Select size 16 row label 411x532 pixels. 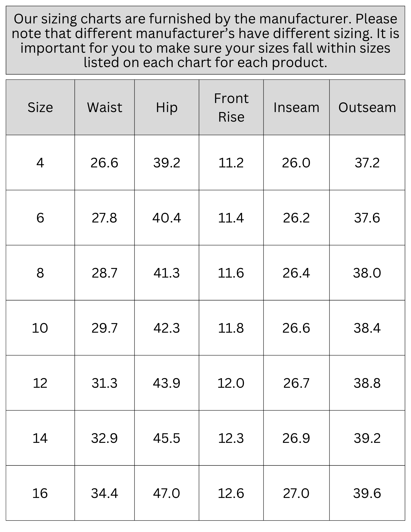click(40, 493)
